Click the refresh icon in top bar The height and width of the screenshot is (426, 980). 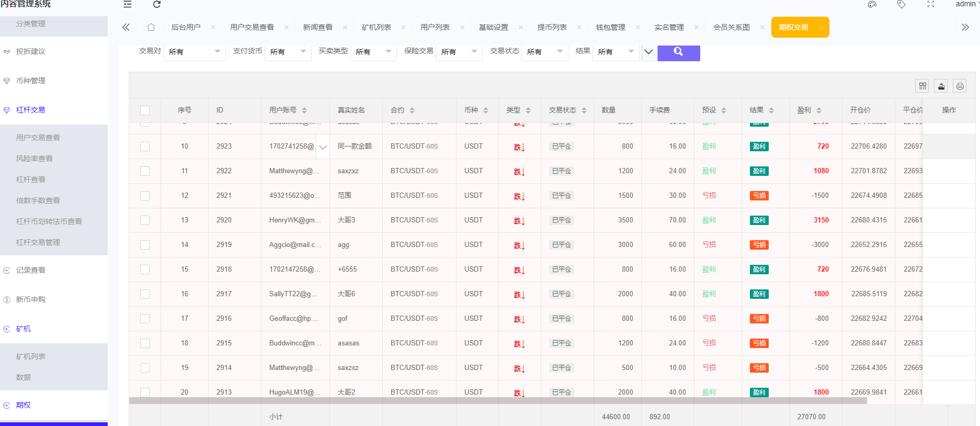[x=156, y=4]
